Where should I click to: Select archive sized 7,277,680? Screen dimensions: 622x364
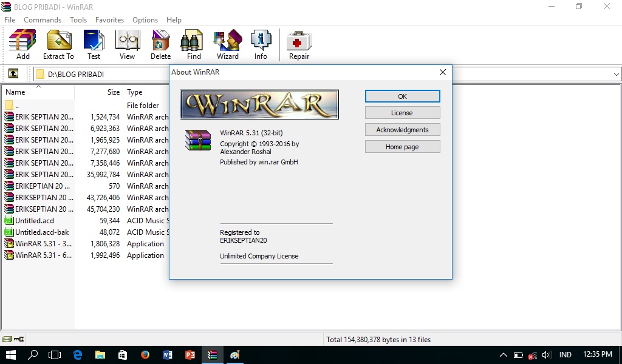tap(86, 151)
